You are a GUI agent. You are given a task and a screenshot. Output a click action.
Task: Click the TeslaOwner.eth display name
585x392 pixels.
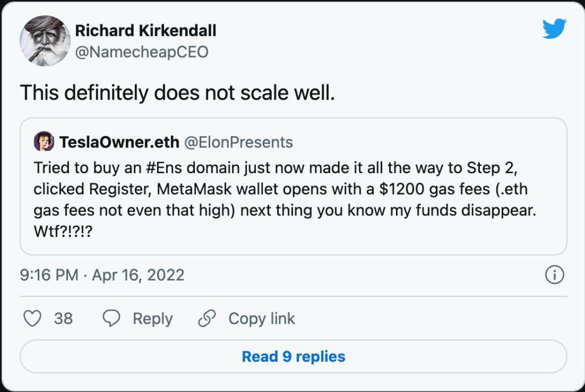(x=119, y=142)
